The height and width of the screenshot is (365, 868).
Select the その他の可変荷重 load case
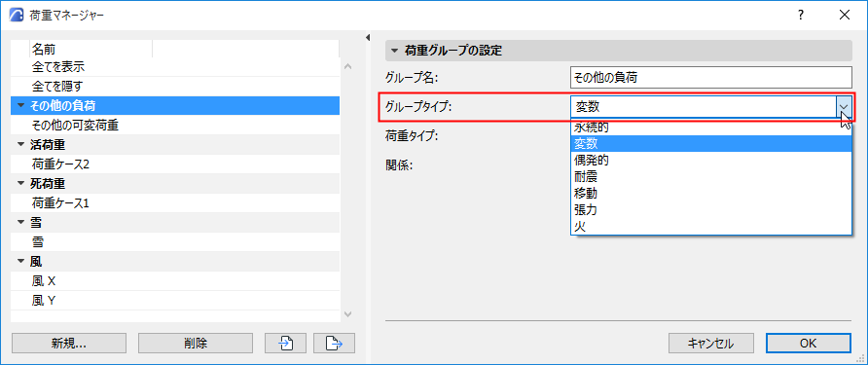[x=175, y=126]
